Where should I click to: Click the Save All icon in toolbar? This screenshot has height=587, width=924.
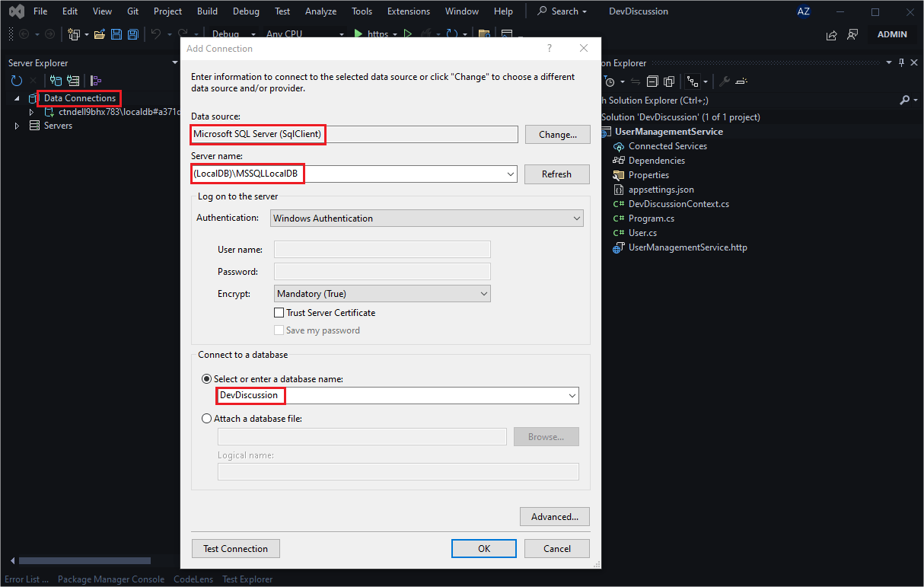[133, 34]
